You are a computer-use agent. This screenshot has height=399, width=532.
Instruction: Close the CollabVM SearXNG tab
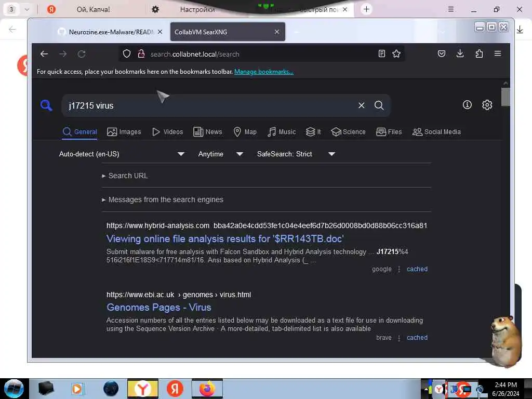click(x=277, y=32)
